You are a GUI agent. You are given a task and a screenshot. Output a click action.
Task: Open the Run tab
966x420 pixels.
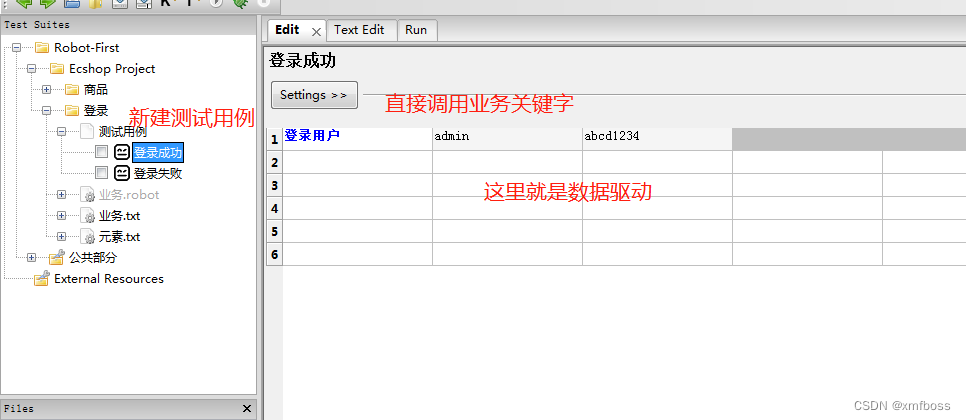[x=416, y=30]
